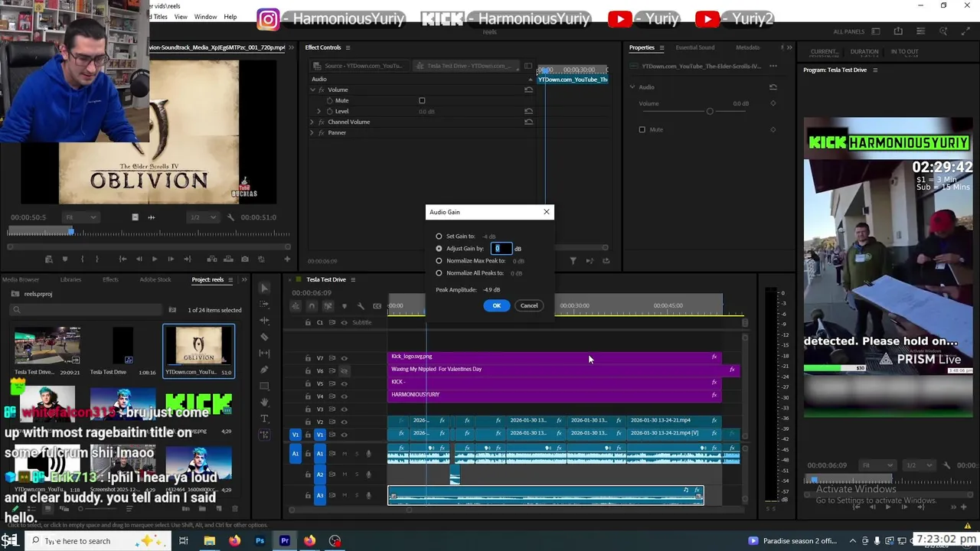Click the Source monitor Export Frame camera
Image resolution: width=980 pixels, height=551 pixels.
coord(245,259)
